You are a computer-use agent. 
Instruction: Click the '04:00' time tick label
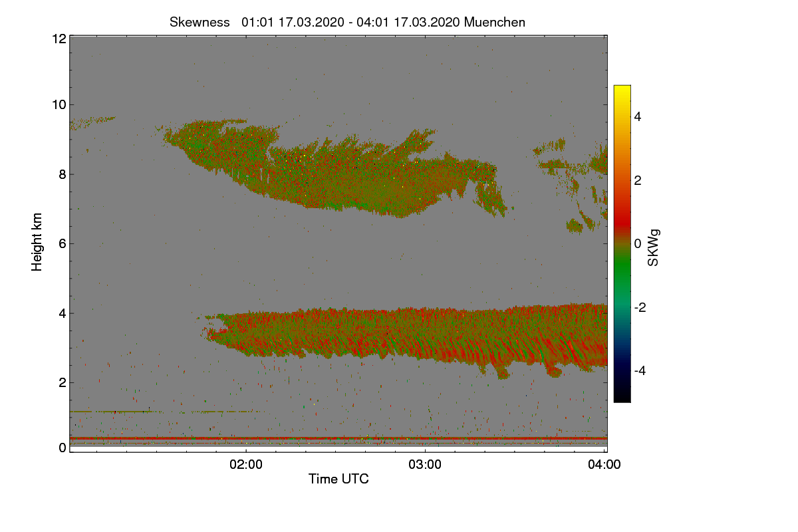pyautogui.click(x=604, y=465)
